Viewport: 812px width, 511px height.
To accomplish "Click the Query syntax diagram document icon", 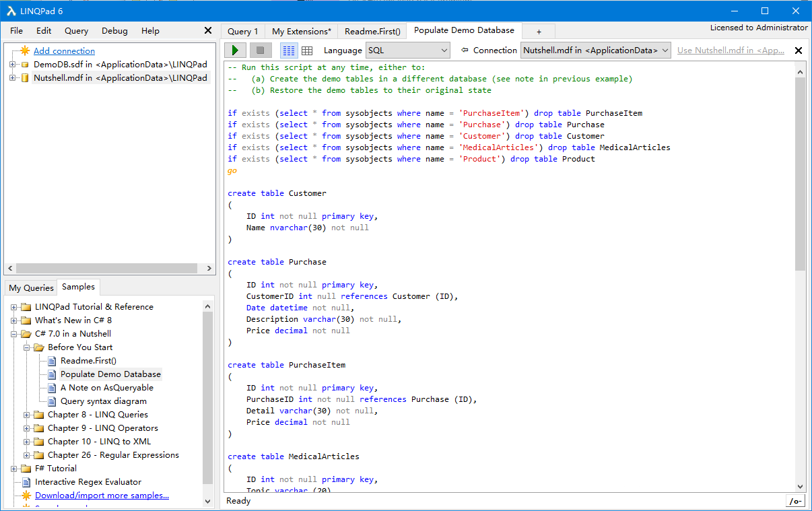I will pos(53,401).
